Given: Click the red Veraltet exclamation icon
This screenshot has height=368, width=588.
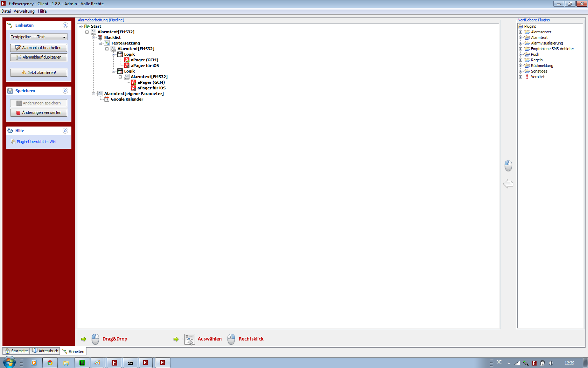Looking at the screenshot, I should (527, 77).
